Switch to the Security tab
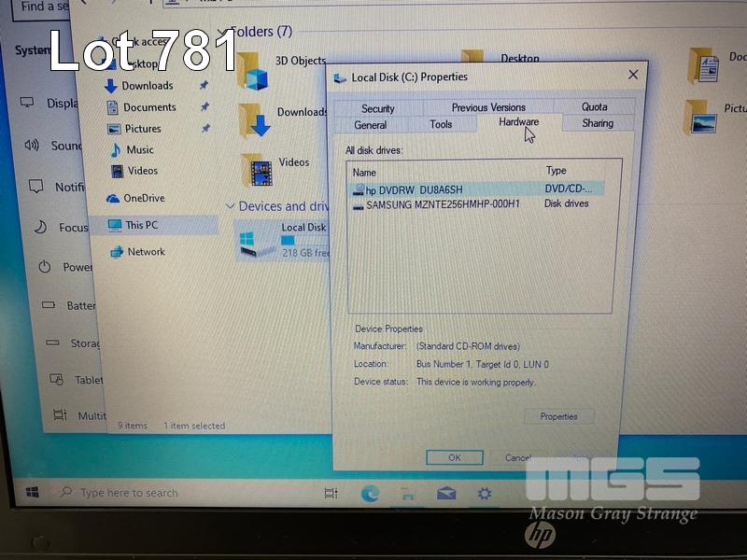The image size is (747, 560). point(378,108)
